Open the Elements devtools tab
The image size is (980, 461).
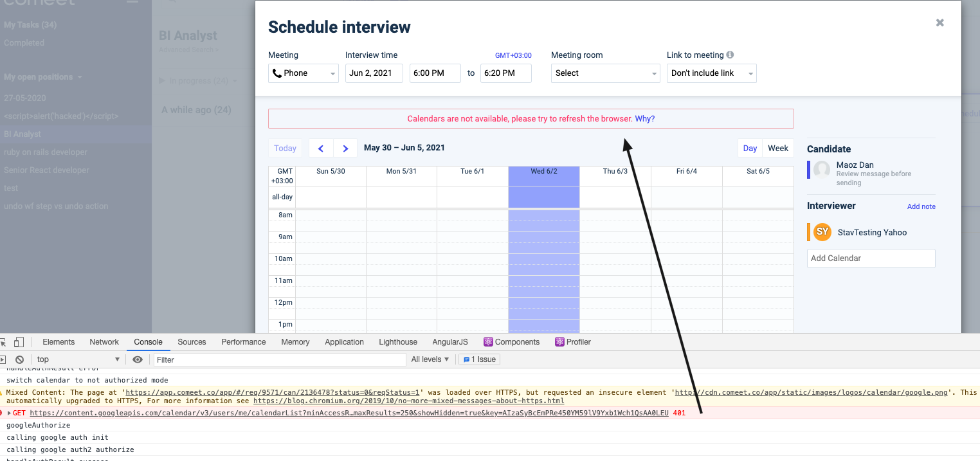(x=59, y=342)
